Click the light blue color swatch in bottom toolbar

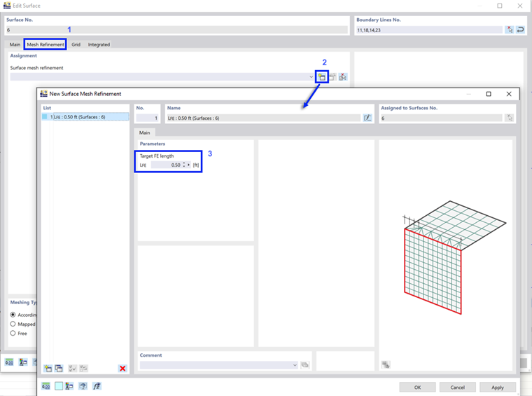(59, 386)
